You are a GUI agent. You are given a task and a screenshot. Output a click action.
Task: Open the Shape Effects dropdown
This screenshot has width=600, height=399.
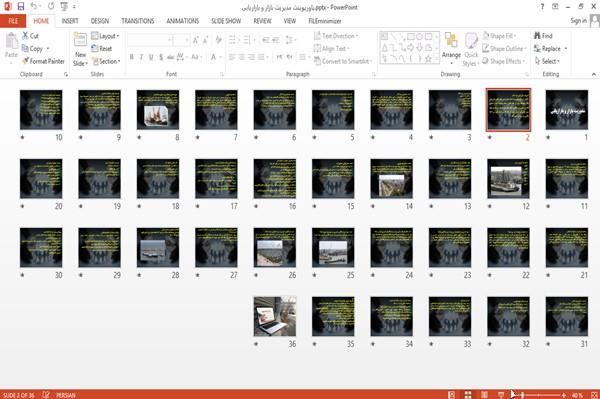(x=503, y=61)
